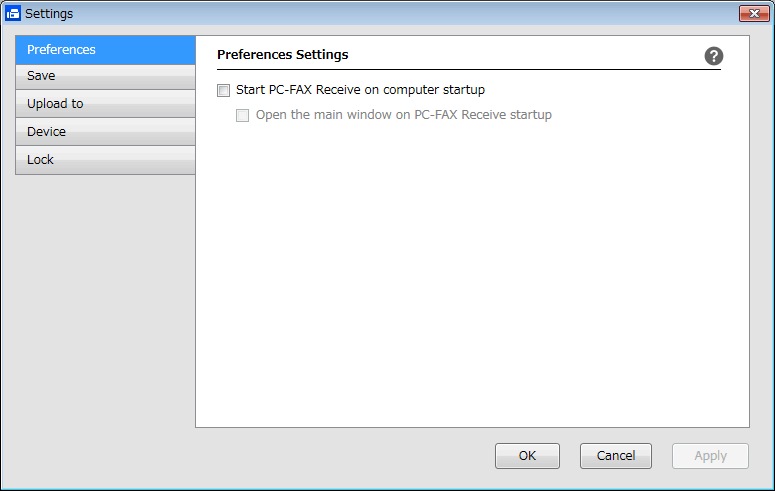Open the help question mark icon
The width and height of the screenshot is (775, 491).
713,56
